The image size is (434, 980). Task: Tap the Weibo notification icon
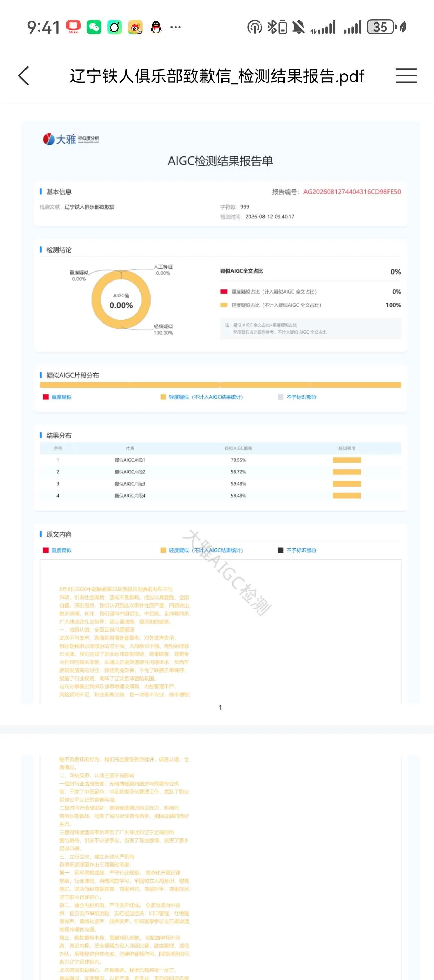[x=135, y=27]
